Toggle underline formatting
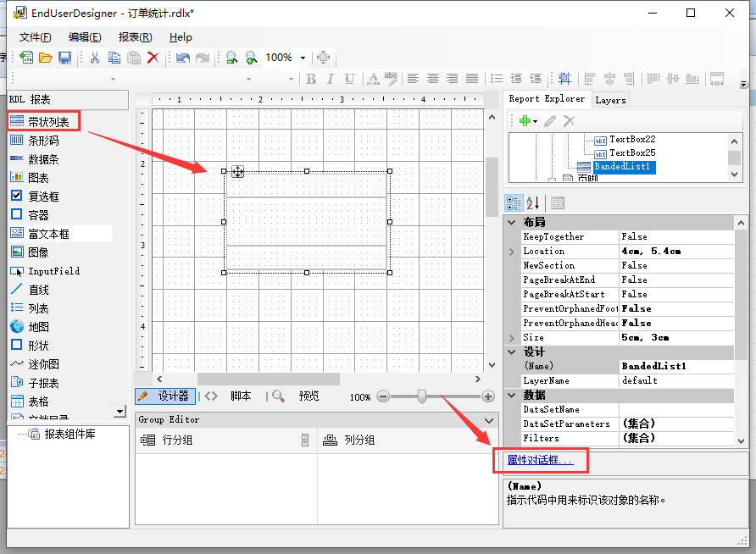 (x=349, y=79)
